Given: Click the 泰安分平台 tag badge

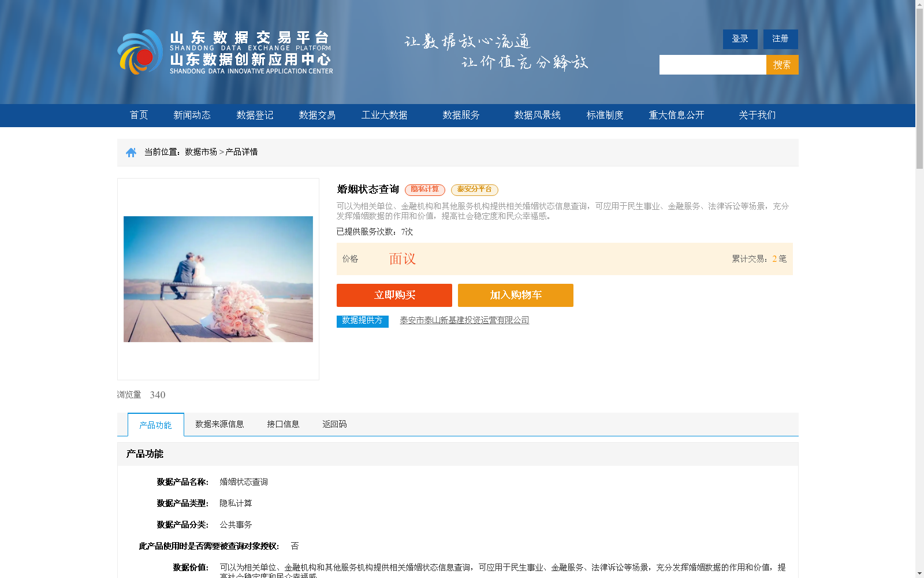Looking at the screenshot, I should (x=475, y=190).
